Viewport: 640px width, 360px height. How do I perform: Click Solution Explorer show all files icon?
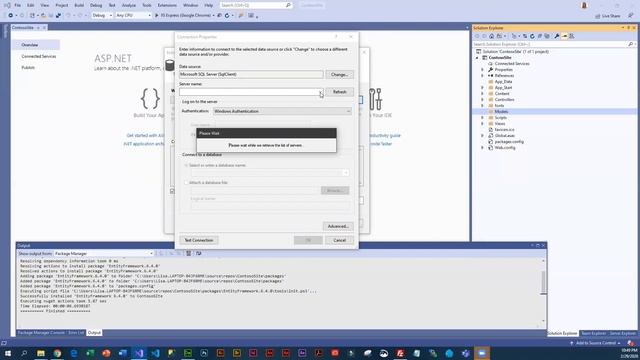tap(547, 36)
